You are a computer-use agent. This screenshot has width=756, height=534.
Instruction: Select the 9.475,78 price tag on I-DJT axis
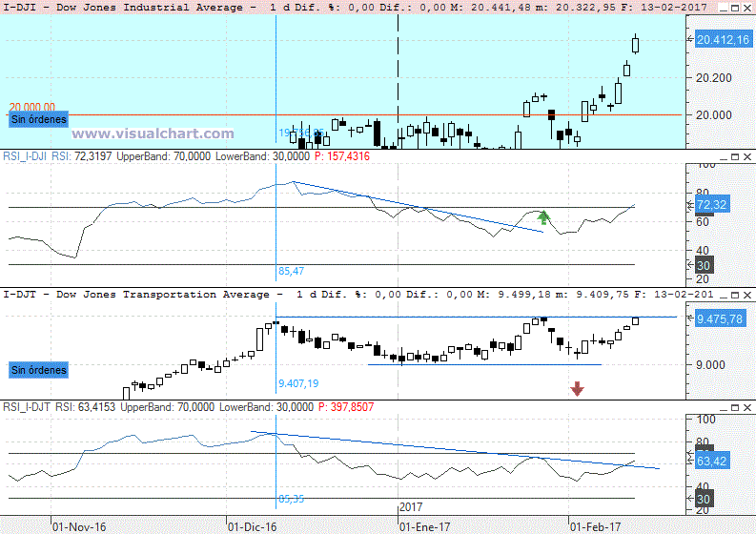click(720, 318)
